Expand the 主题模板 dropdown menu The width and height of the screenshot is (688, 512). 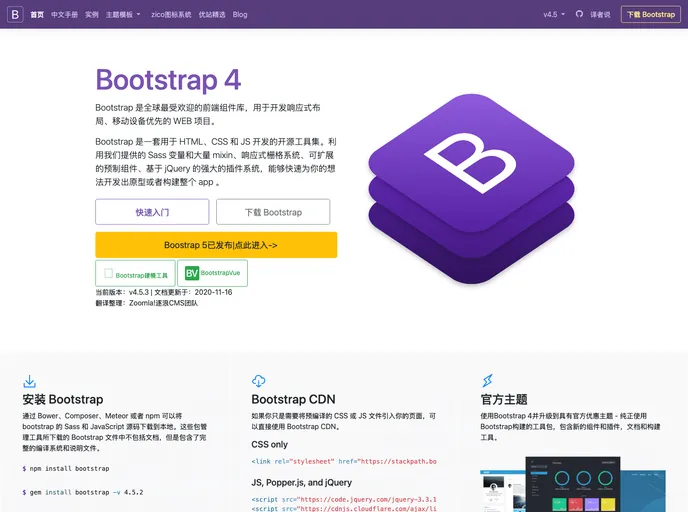[x=123, y=14]
